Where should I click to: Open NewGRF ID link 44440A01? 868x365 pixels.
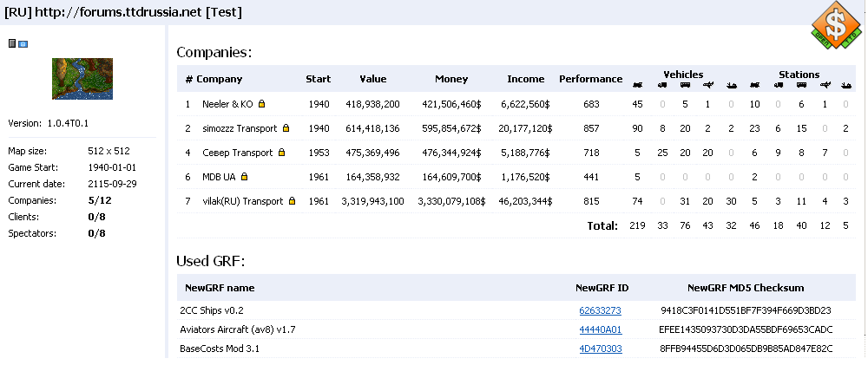coord(600,329)
